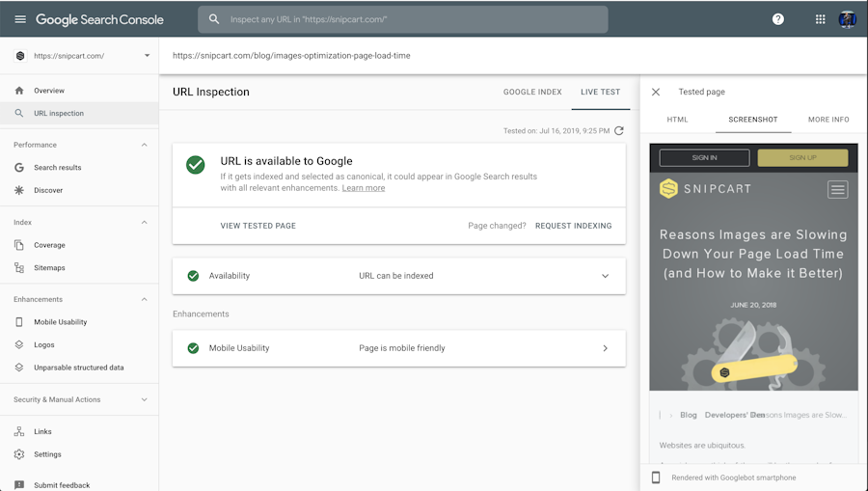Collapse the Index section
Viewport: 868px width, 491px height.
[144, 222]
